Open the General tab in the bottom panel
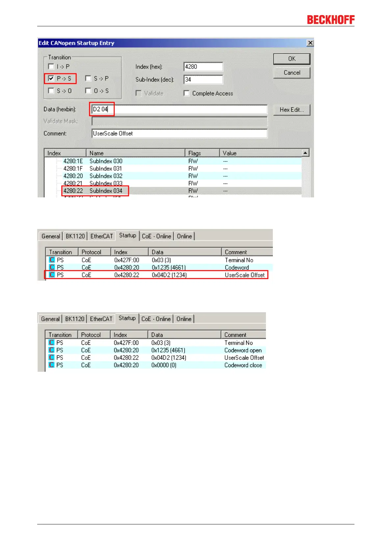Viewport: 392px width, 554px height. (x=50, y=319)
